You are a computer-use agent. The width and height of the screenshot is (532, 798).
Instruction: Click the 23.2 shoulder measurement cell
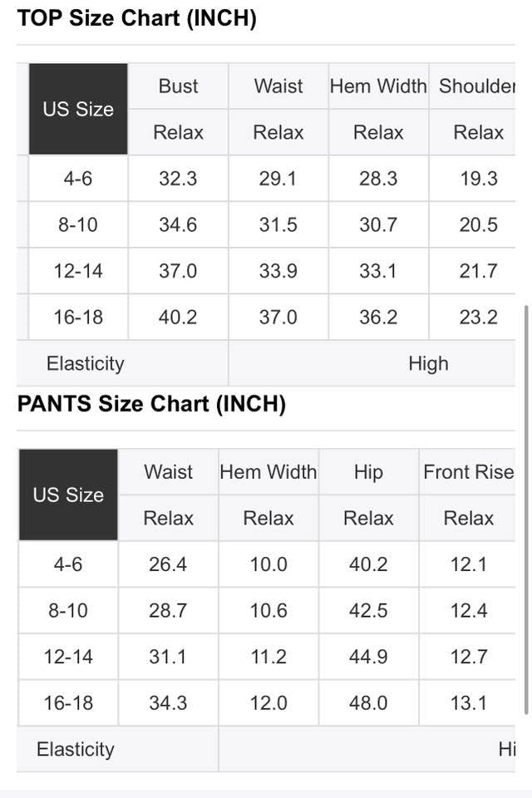[479, 317]
